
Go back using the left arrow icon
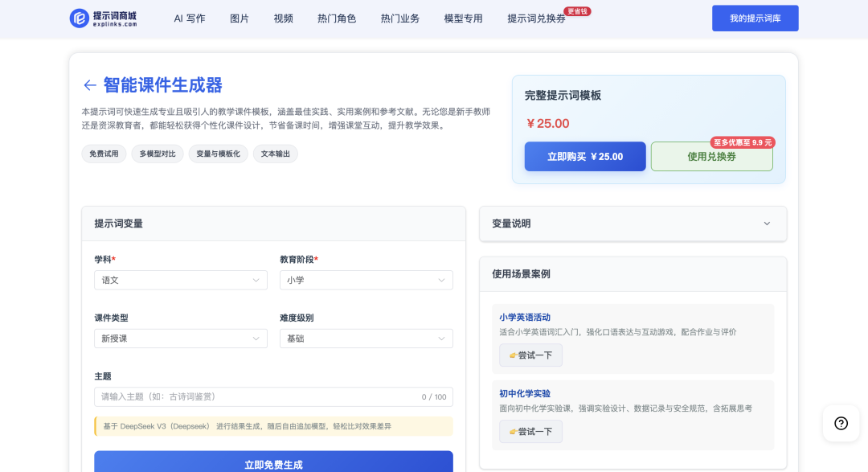(x=90, y=85)
